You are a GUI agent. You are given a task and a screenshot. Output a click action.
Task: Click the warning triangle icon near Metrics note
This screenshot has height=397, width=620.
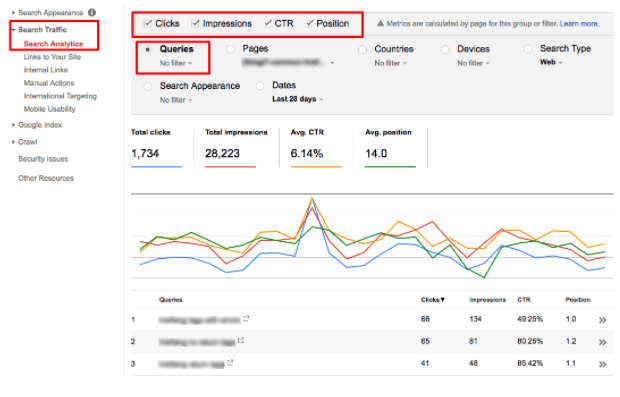[x=380, y=24]
